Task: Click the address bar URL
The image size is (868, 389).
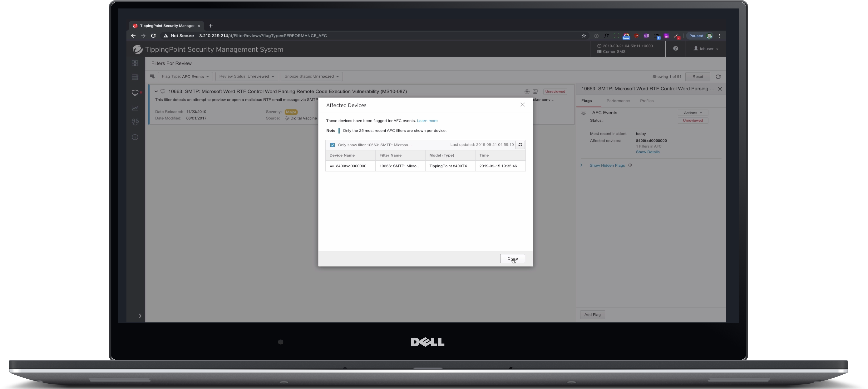Action: coord(263,36)
